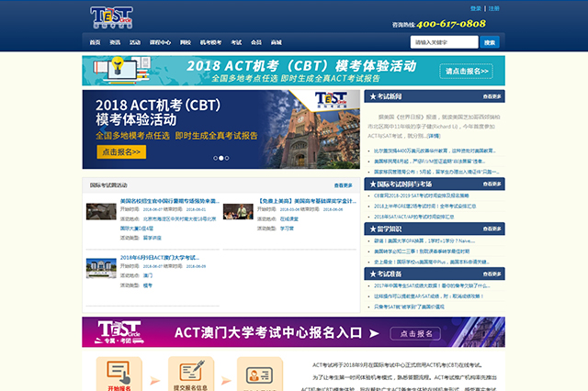The image size is (588, 391).
Task: Open 2017年中国考生SAT成绩大数据 article
Action: tap(432, 285)
